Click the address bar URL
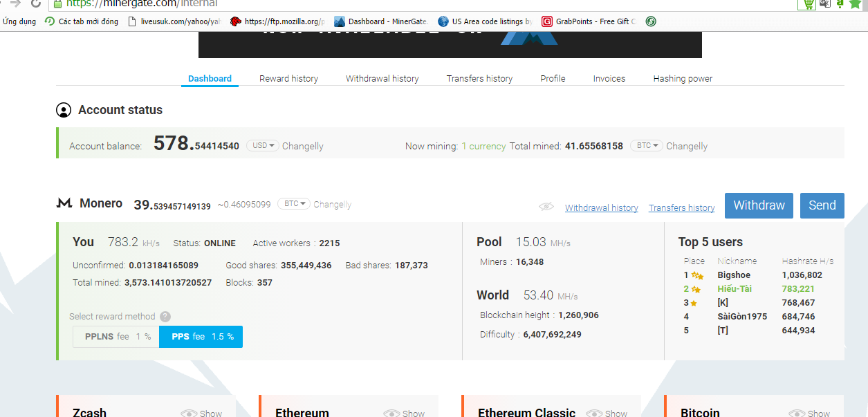 tap(141, 3)
